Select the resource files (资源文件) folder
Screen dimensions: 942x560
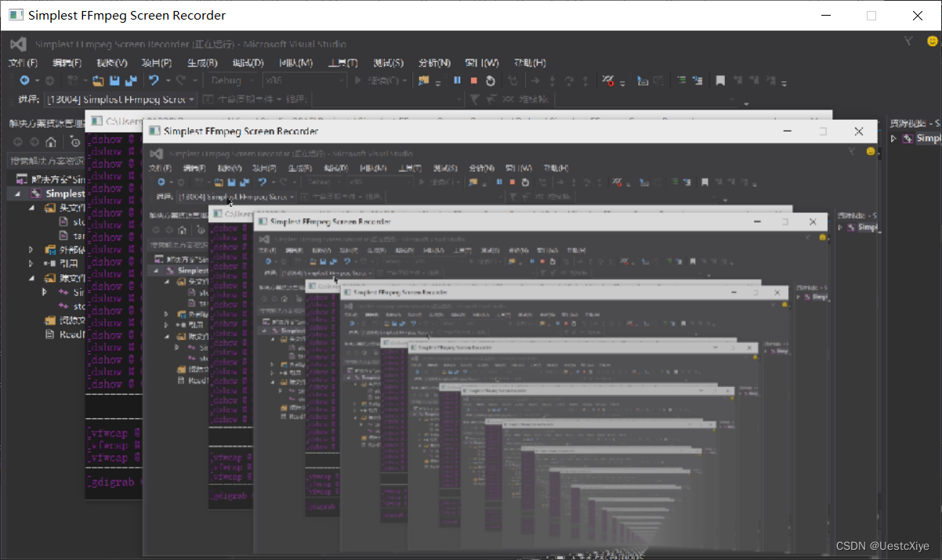pyautogui.click(x=66, y=320)
